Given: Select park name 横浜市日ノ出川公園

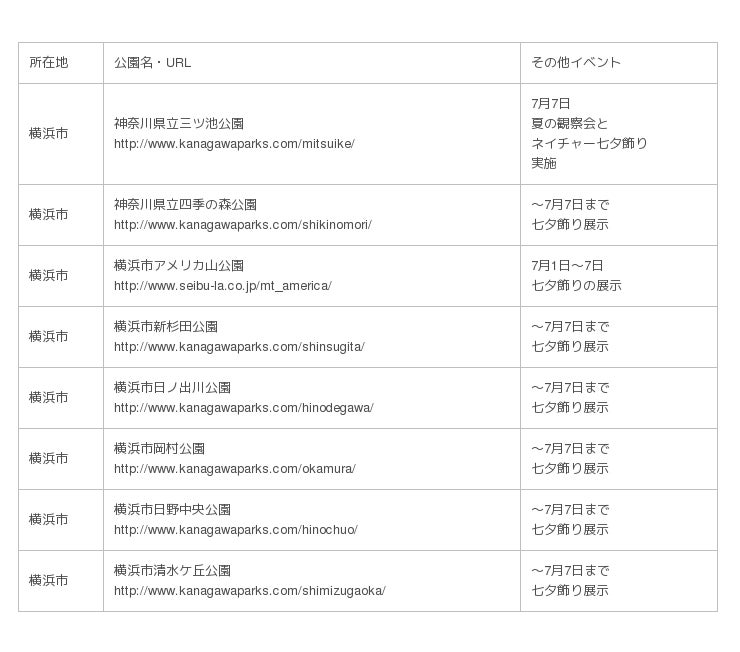Looking at the screenshot, I should click(x=172, y=388).
